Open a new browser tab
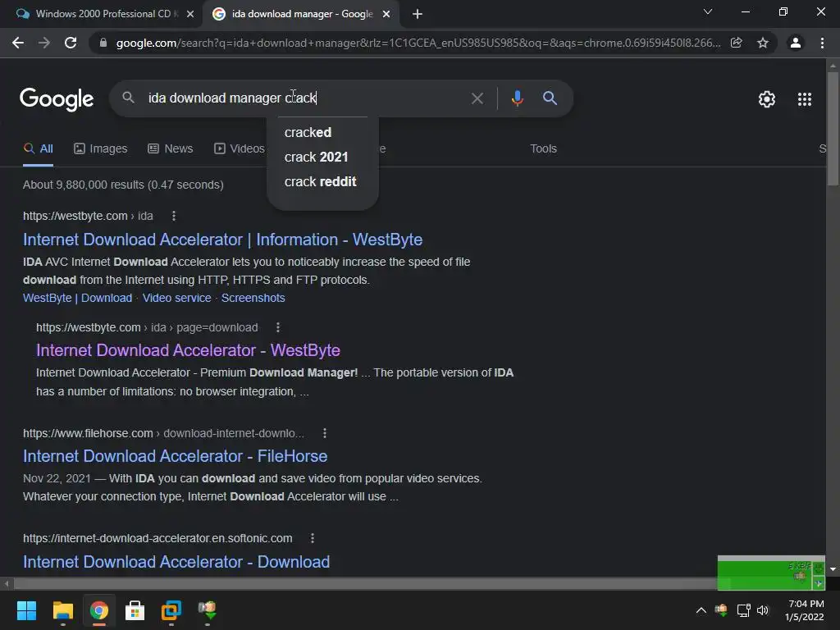The height and width of the screenshot is (630, 840). [x=418, y=15]
